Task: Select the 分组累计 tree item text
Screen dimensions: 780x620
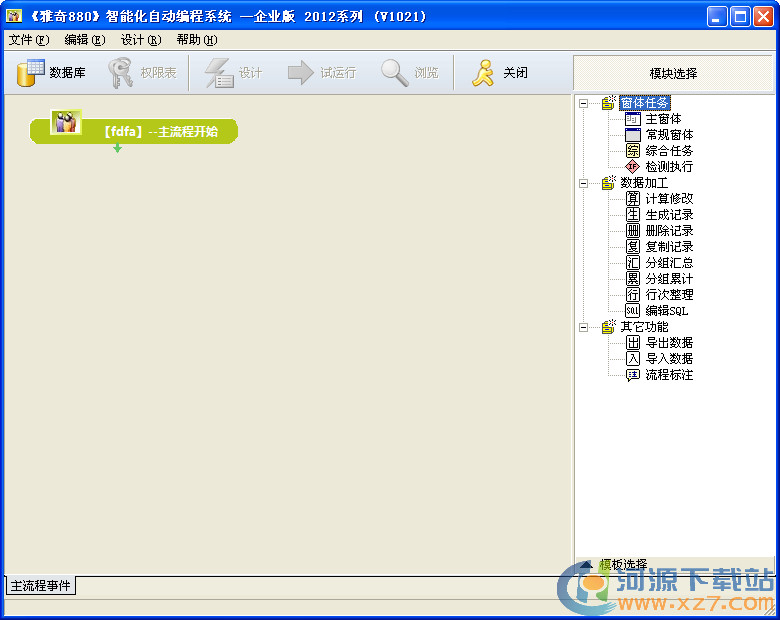Action: tap(669, 278)
